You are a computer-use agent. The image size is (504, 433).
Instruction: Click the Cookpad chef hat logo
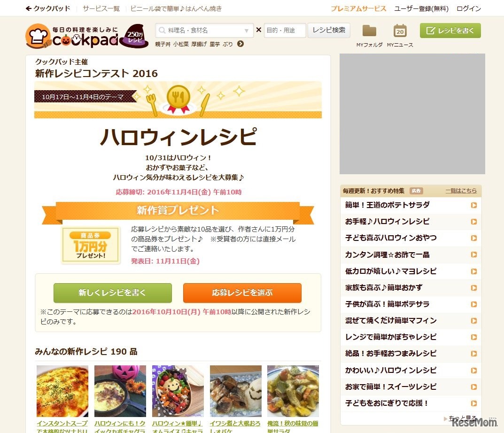click(37, 36)
